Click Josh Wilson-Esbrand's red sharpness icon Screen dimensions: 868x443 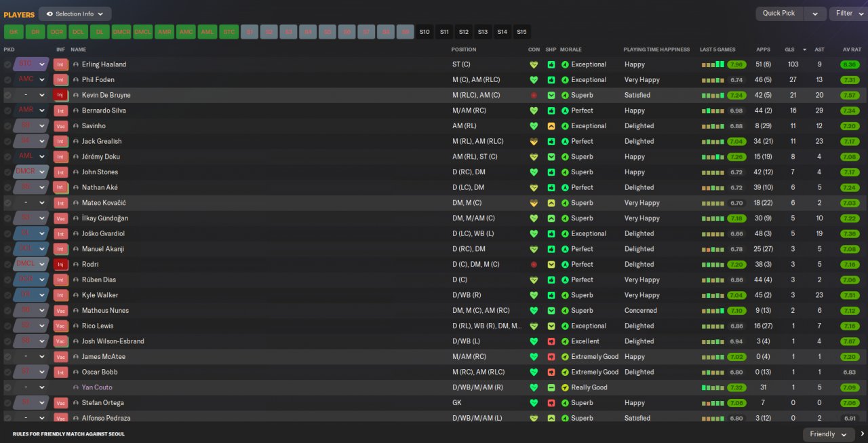click(x=551, y=341)
